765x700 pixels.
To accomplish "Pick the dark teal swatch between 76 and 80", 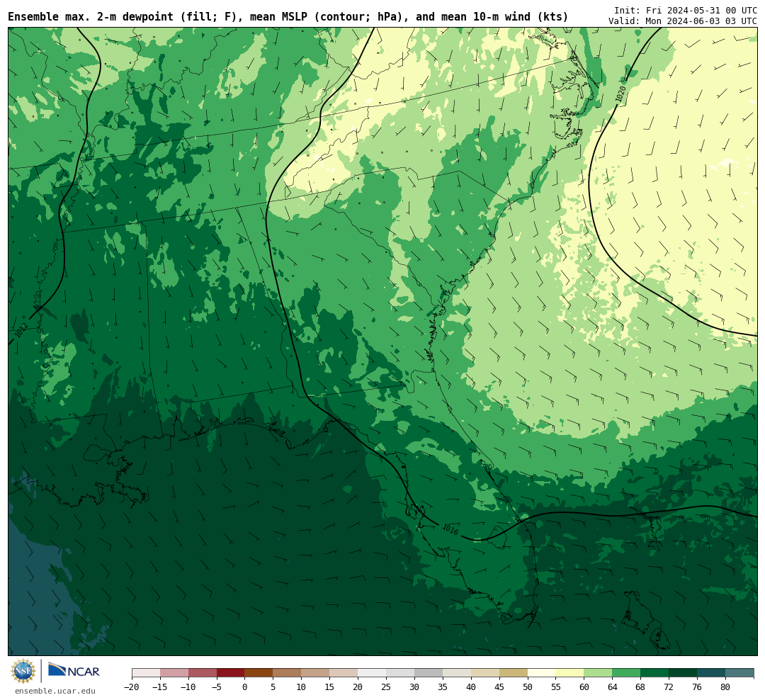I will 712,673.
